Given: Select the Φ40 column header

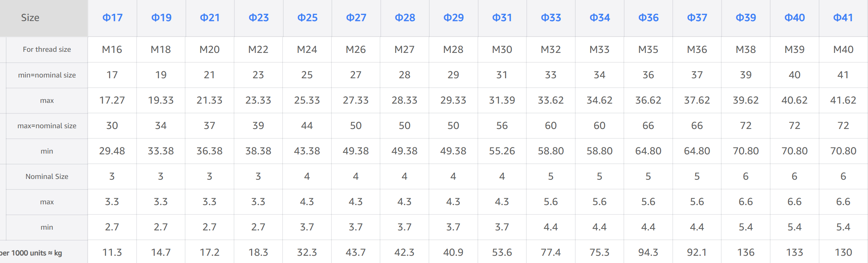Looking at the screenshot, I should coord(794,18).
